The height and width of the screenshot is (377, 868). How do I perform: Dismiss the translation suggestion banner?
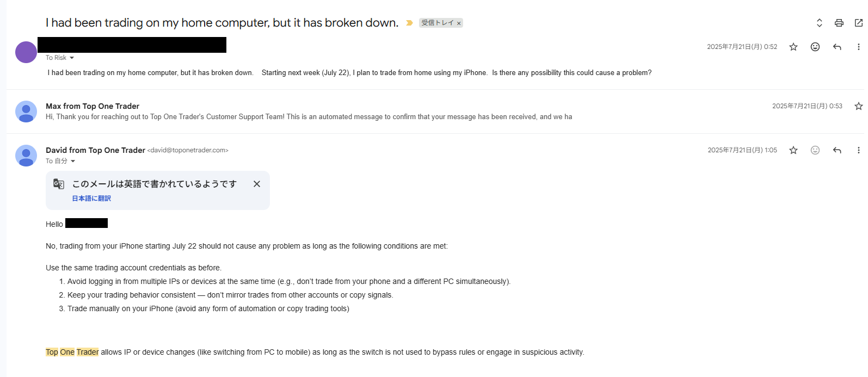coord(257,184)
